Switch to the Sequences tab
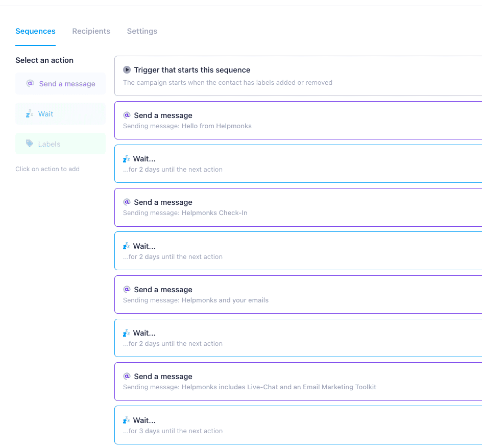Viewport: 482px width, 448px height. point(35,31)
